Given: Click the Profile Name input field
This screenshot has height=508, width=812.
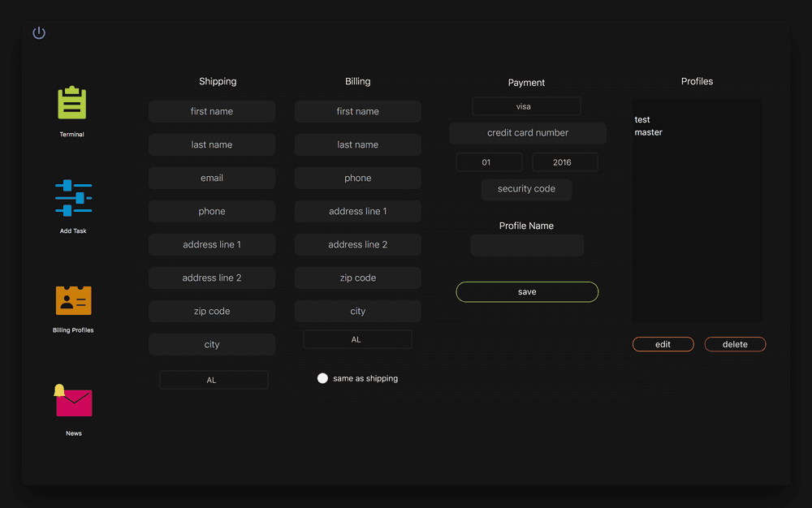Looking at the screenshot, I should click(x=526, y=244).
